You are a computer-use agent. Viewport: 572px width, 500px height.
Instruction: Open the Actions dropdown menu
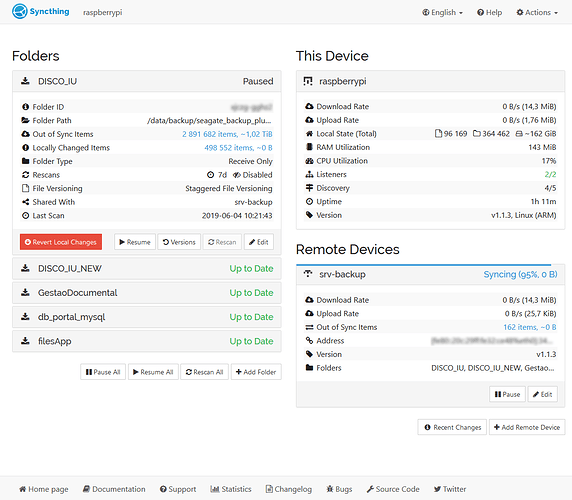coord(537,12)
